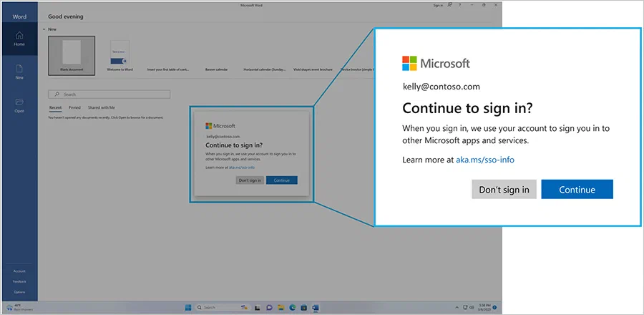Open the Home page in Word sidebar

(x=19, y=39)
